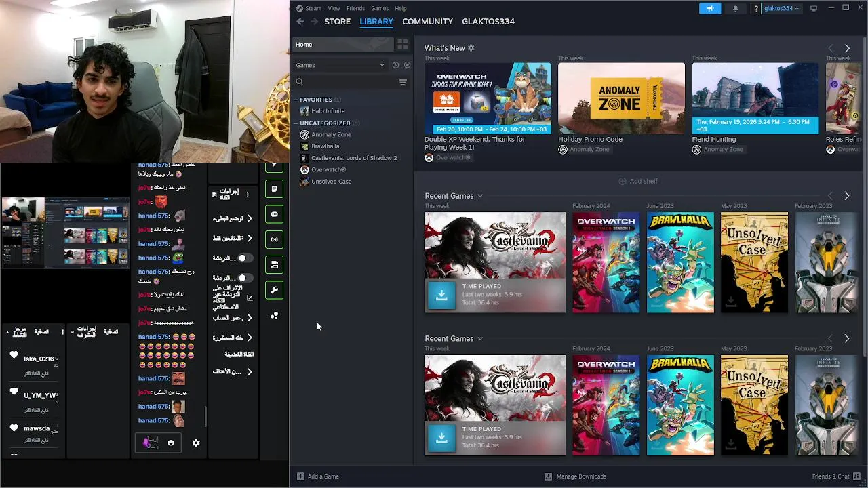This screenshot has height=488, width=868.
Task: Expand the followers-only row chevron
Action: [250, 238]
